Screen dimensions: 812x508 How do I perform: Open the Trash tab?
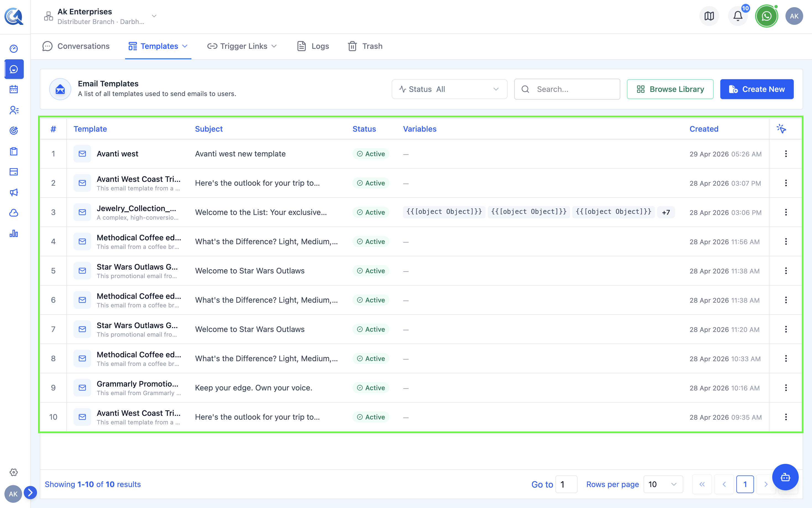pos(365,46)
